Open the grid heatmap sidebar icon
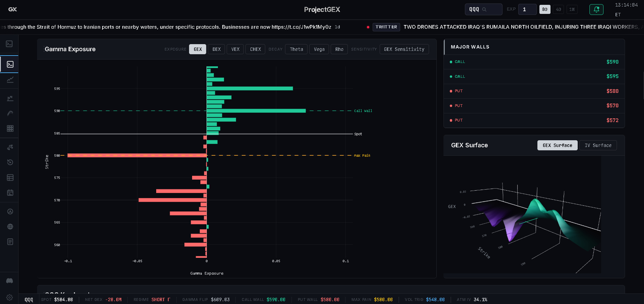This screenshot has height=304, width=644. (x=10, y=128)
